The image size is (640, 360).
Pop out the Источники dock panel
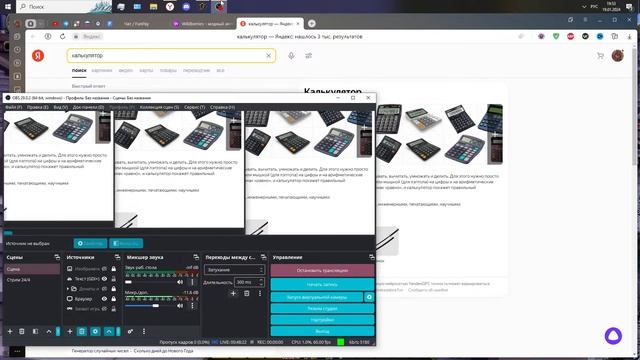tap(118, 257)
